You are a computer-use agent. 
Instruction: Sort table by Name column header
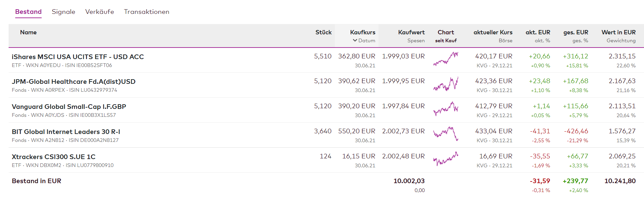(28, 32)
